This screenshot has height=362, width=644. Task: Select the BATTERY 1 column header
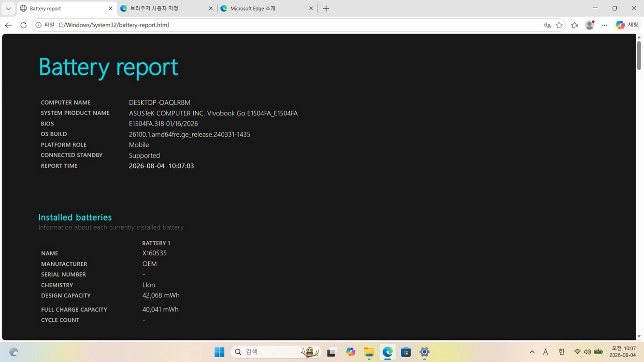coord(156,243)
